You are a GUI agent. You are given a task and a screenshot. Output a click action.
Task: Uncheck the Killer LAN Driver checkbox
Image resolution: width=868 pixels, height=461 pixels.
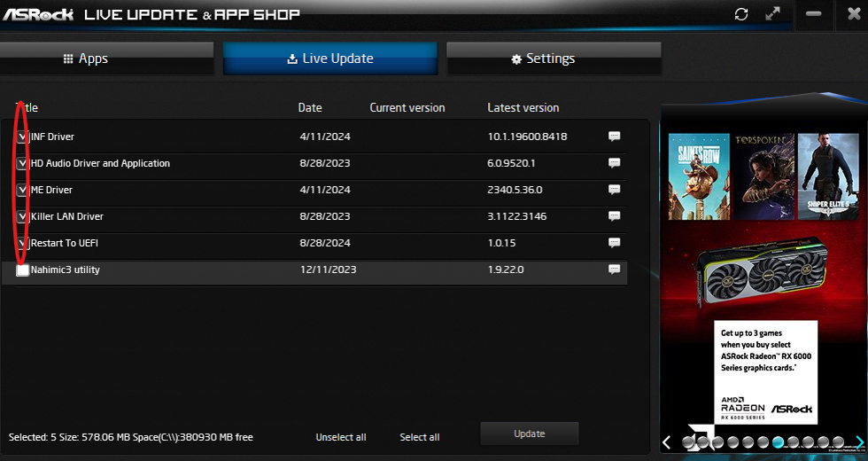(x=22, y=216)
